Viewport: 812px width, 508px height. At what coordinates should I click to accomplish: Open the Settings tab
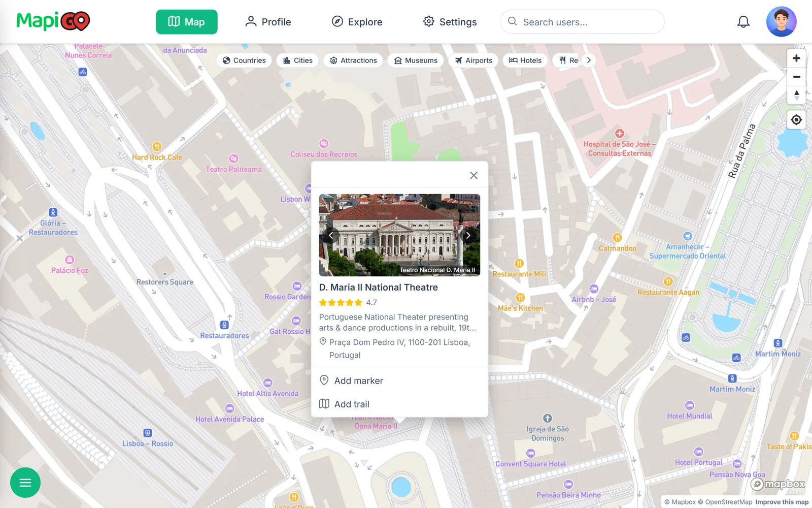(450, 22)
